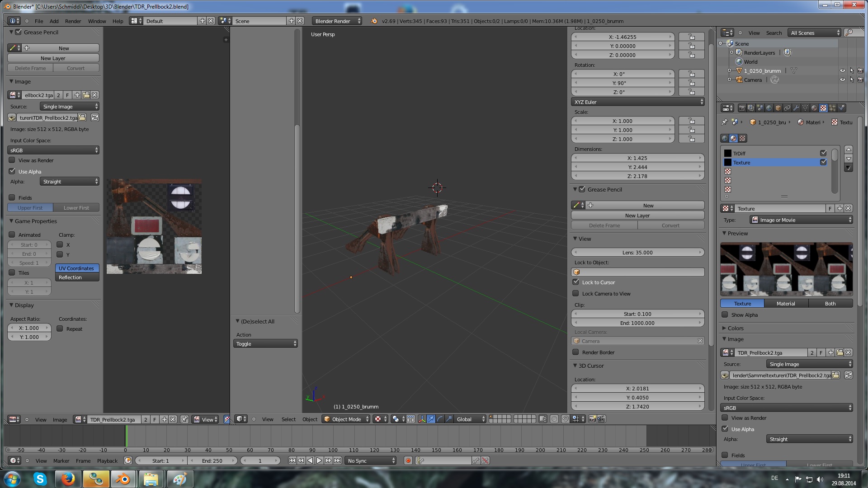The width and height of the screenshot is (868, 488).
Task: Switch preview to the Material tab
Action: (786, 304)
